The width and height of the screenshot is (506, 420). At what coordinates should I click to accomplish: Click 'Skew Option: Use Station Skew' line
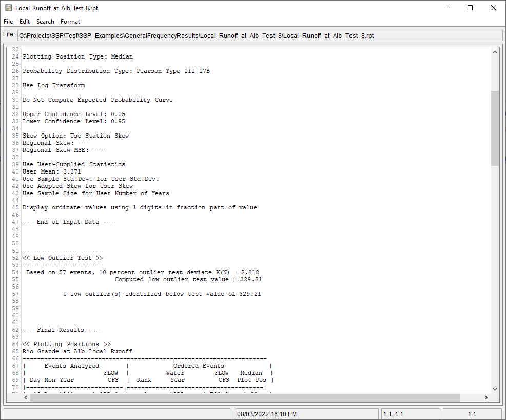[x=76, y=136]
